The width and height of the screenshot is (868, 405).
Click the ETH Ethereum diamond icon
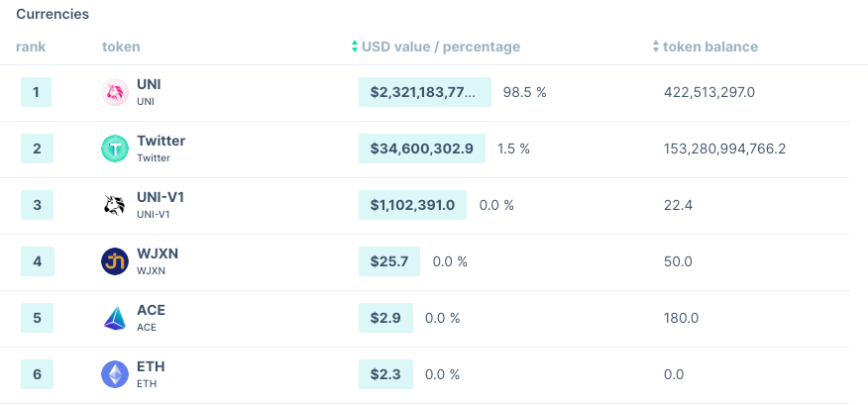pos(115,374)
